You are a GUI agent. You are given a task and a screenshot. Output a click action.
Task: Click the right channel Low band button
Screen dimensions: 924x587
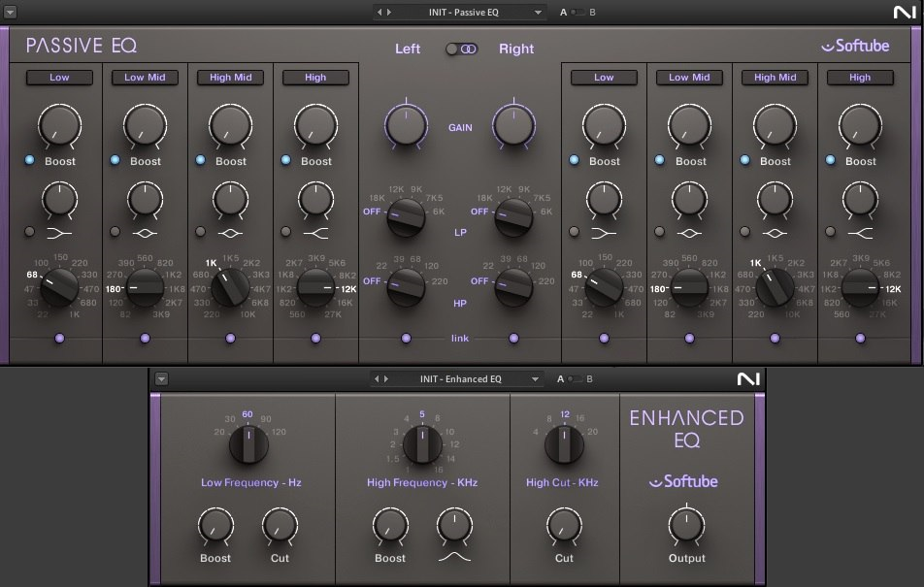604,78
